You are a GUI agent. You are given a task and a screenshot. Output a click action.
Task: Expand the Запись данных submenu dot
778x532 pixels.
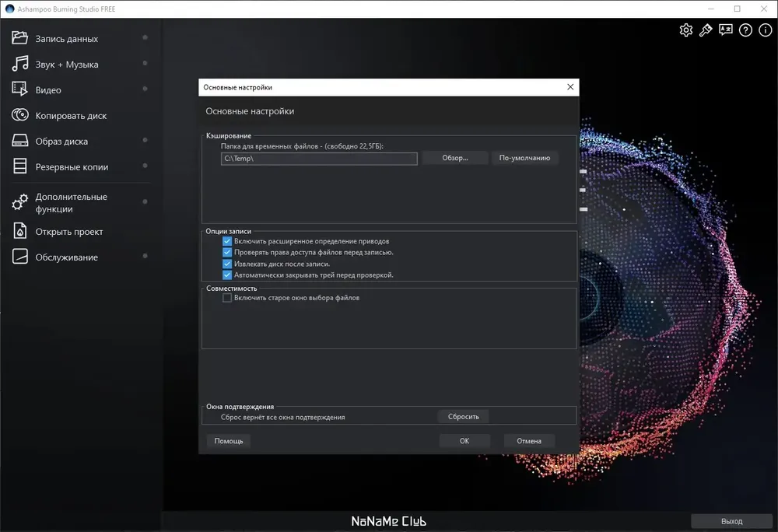[145, 37]
